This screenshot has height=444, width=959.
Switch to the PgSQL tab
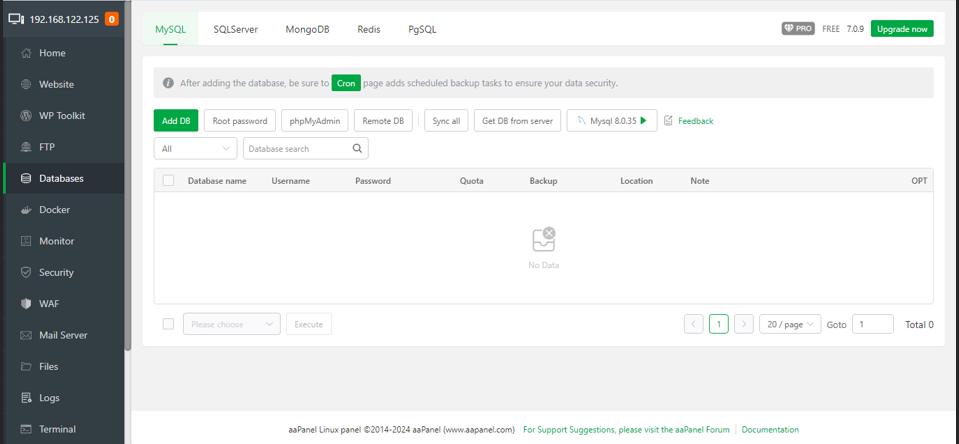pyautogui.click(x=423, y=29)
